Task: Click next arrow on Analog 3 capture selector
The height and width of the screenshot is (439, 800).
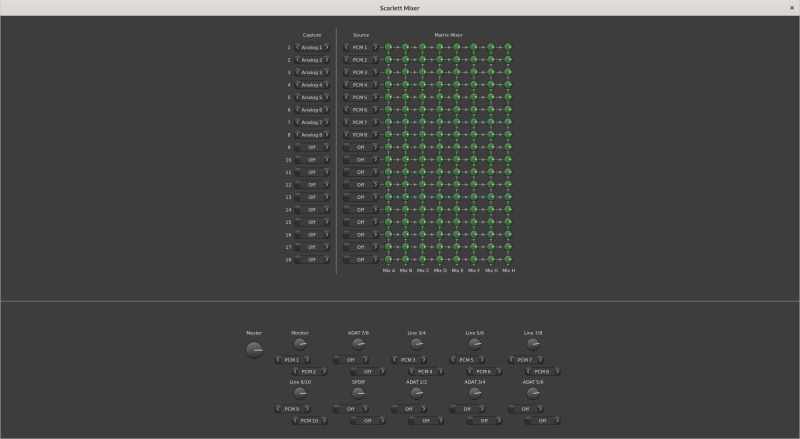Action: click(x=327, y=72)
